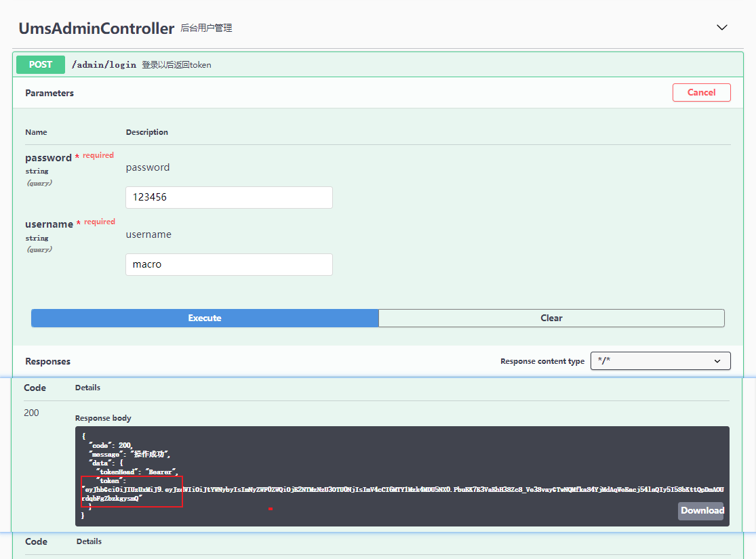The image size is (756, 559).
Task: Click the POST method badge
Action: click(41, 64)
